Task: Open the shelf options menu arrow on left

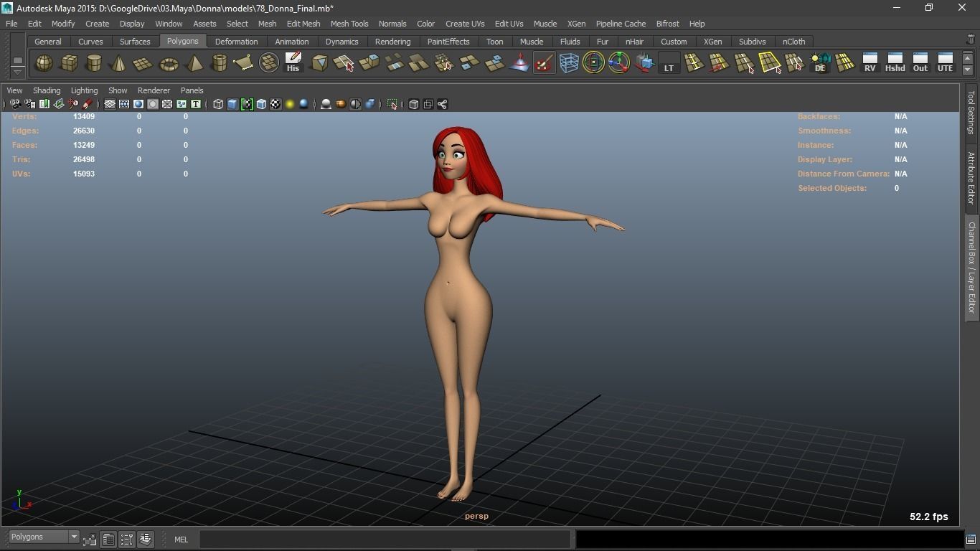Action: pos(17,72)
